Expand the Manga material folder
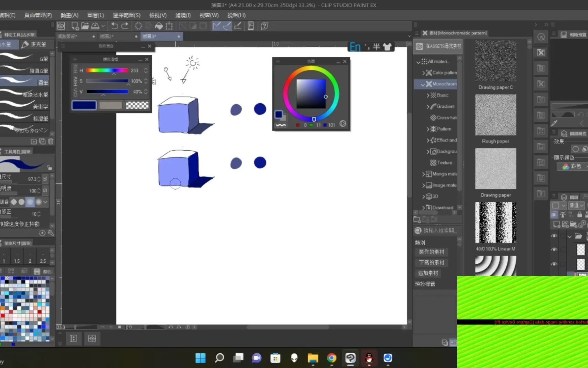 click(423, 174)
